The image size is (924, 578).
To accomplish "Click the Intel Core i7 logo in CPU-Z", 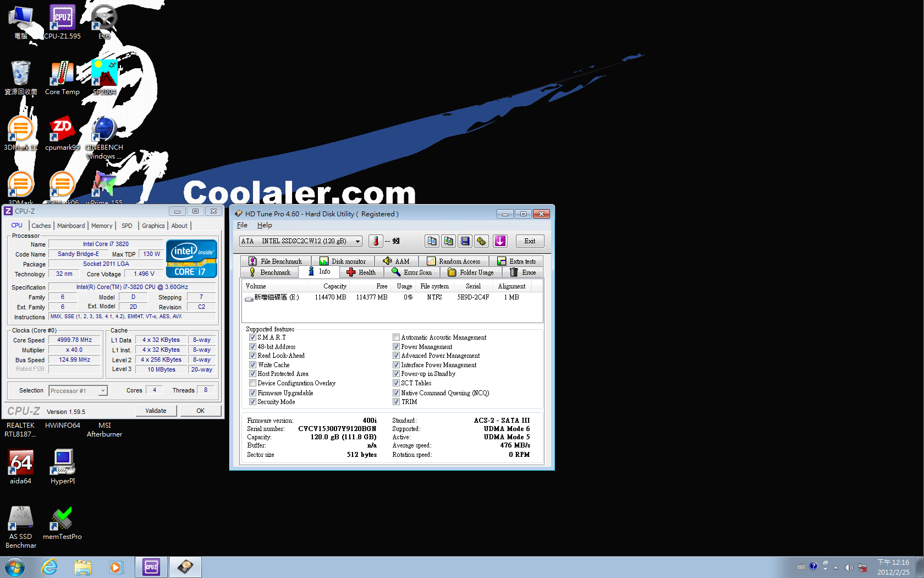I will click(191, 258).
